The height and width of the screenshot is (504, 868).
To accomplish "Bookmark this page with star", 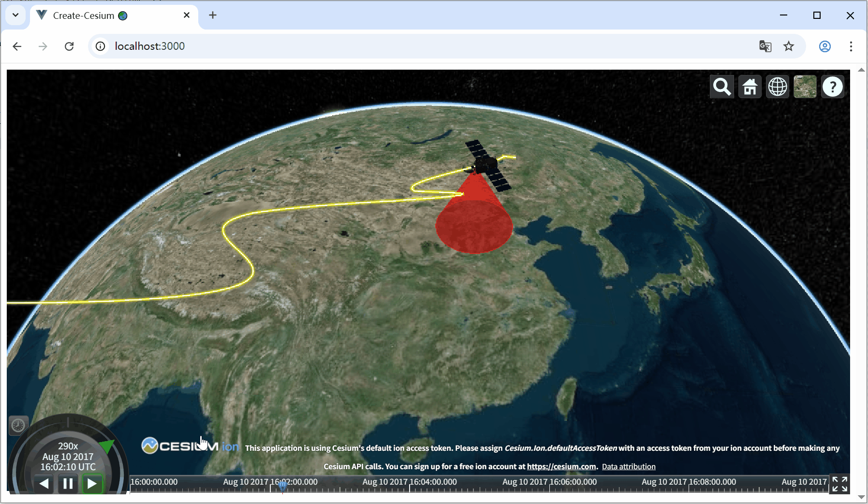I will 789,46.
